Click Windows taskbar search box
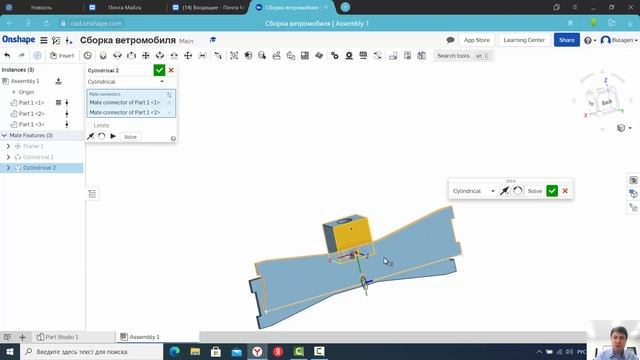The height and width of the screenshot is (360, 640). (x=91, y=352)
